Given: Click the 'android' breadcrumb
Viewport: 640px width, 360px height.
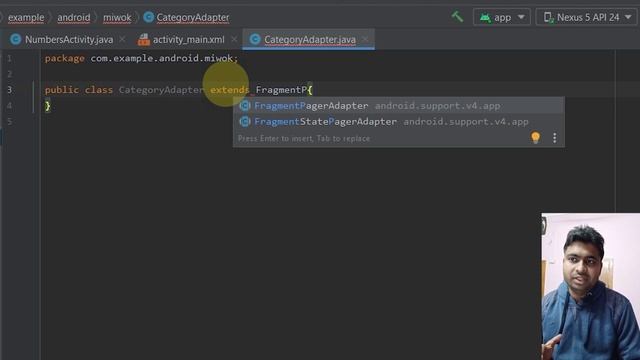Looking at the screenshot, I should point(74,18).
